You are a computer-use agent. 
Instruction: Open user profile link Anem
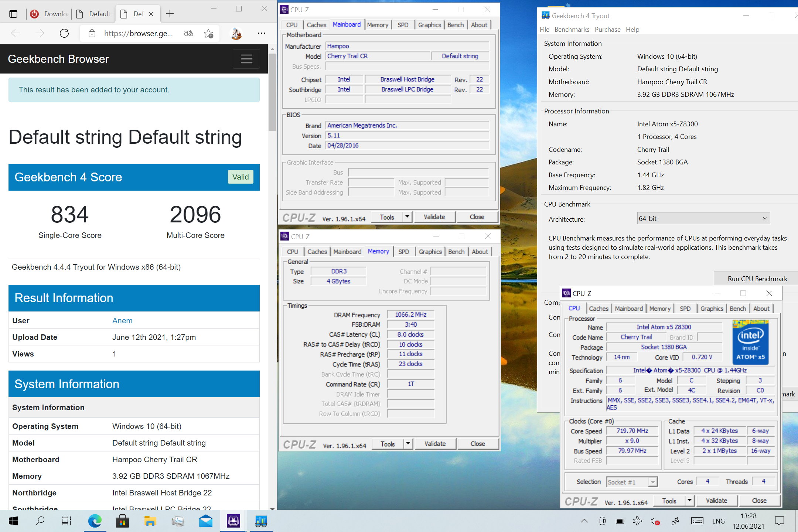click(x=122, y=320)
